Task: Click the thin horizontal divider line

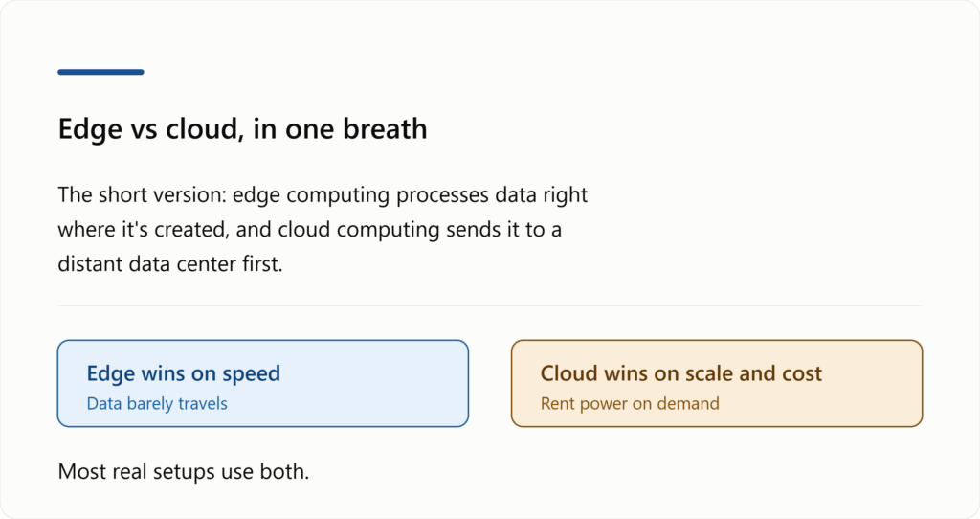Action: (x=490, y=305)
